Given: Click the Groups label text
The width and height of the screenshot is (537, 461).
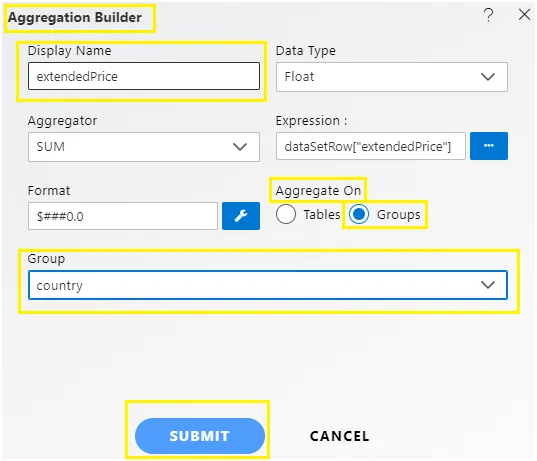Looking at the screenshot, I should point(398,215).
